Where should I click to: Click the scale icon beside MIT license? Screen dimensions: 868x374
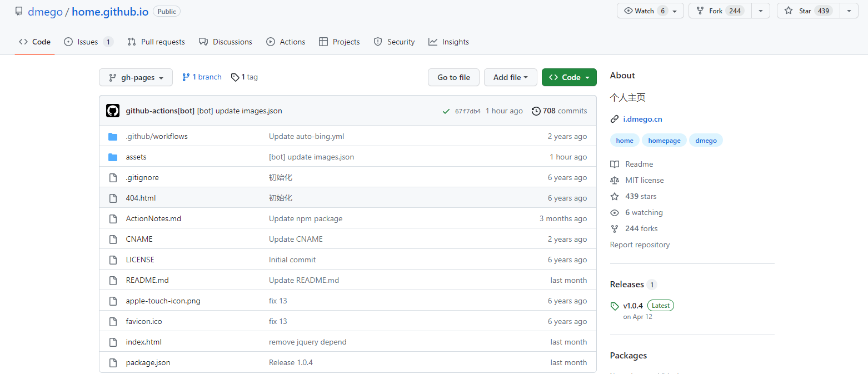pyautogui.click(x=615, y=181)
